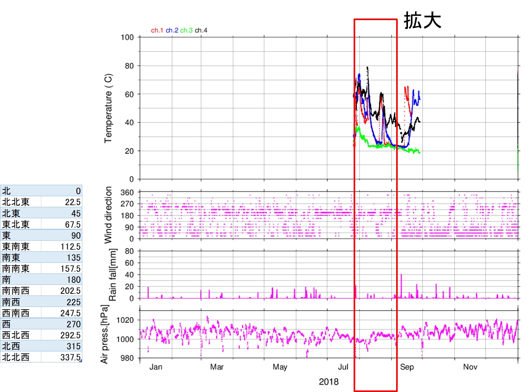Select table cell 北
Image resolution: width=532 pixels, height=392 pixels.
(21, 191)
